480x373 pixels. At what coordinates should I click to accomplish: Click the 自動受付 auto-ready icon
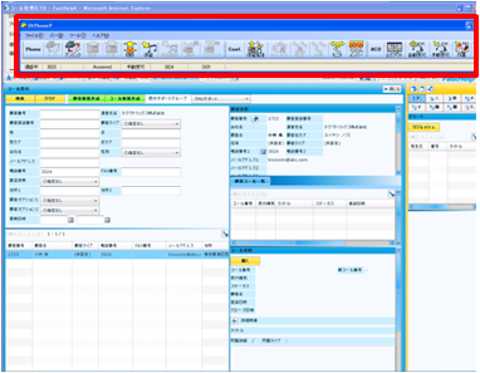tap(417, 49)
